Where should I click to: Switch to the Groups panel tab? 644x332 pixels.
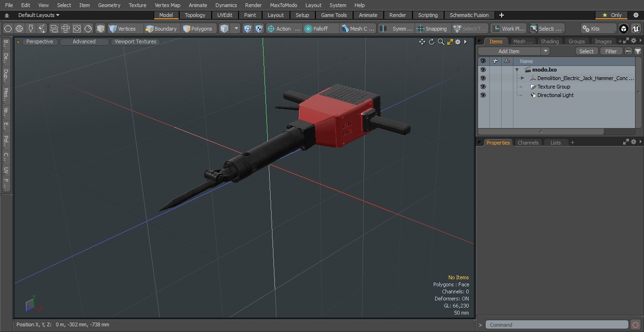[577, 41]
